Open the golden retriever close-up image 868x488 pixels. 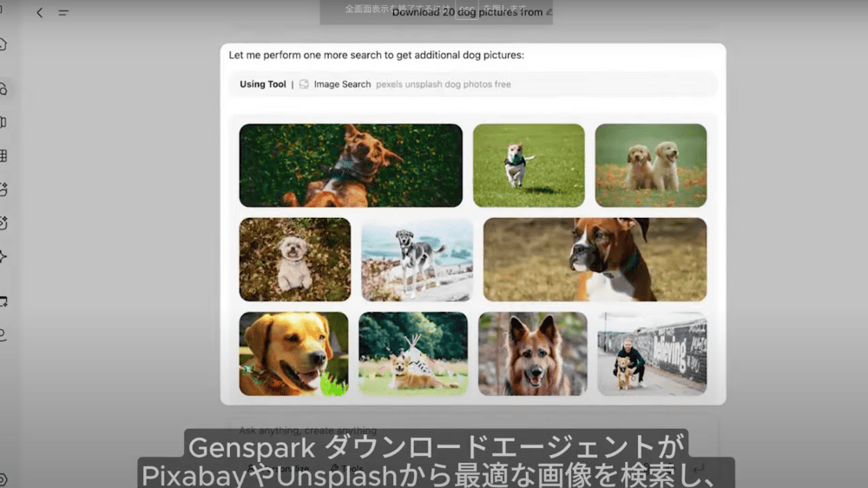tap(294, 353)
